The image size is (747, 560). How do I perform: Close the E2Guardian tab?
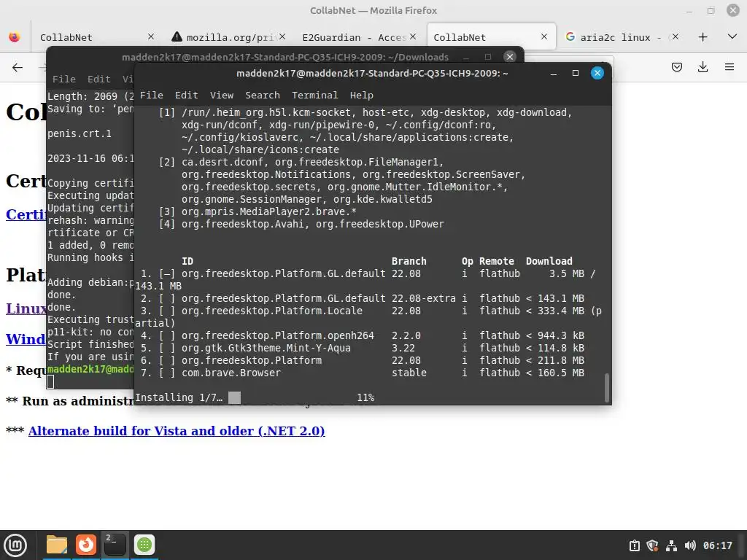[x=413, y=36]
